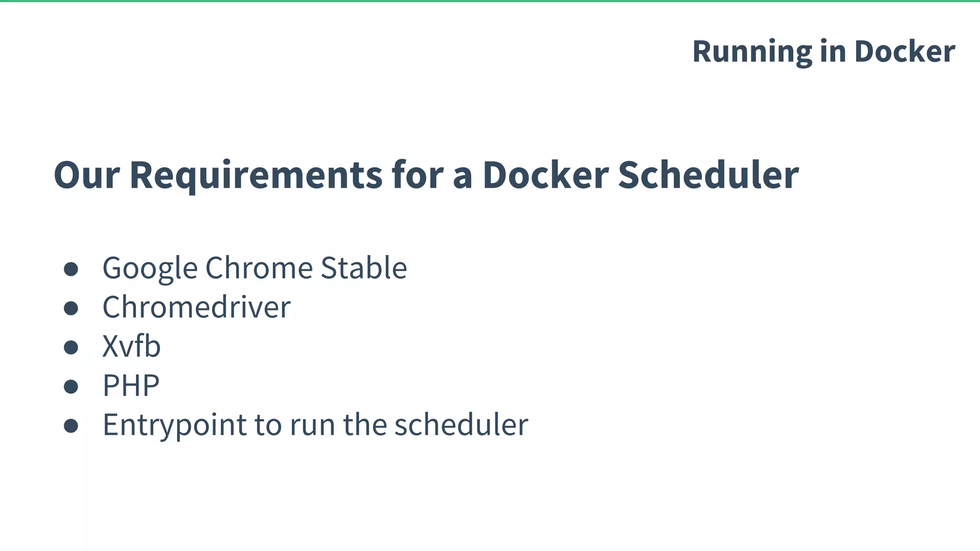980x551 pixels.
Task: Select the bullet dot next to Xvfb
Action: [x=71, y=347]
